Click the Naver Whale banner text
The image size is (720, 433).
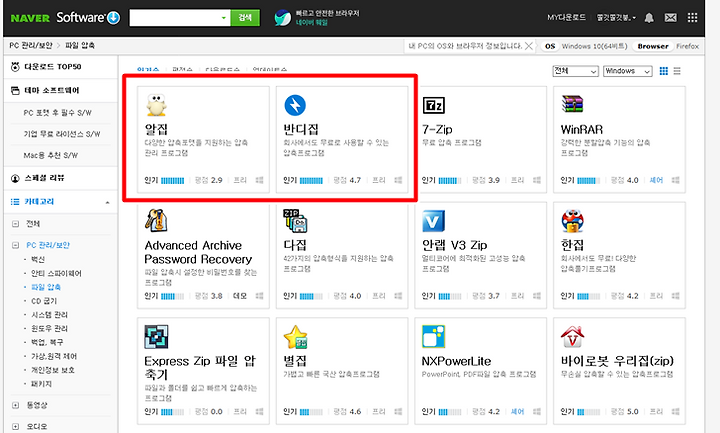327,18
